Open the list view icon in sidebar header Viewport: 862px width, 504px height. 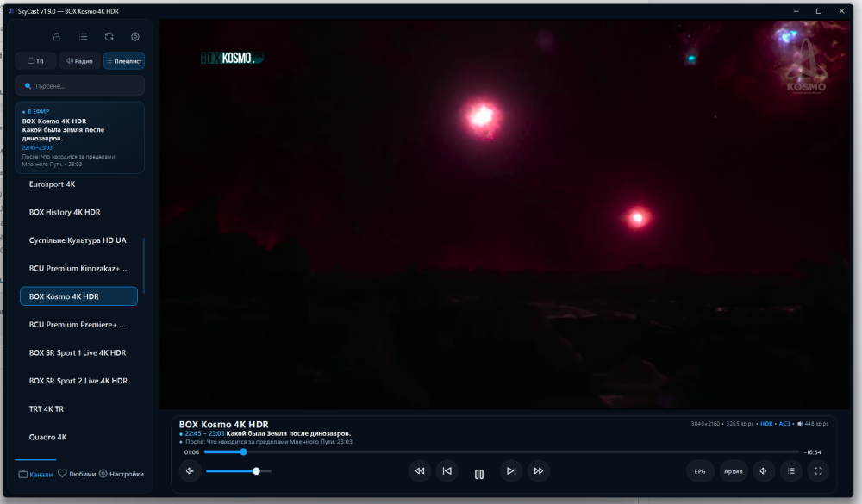83,37
